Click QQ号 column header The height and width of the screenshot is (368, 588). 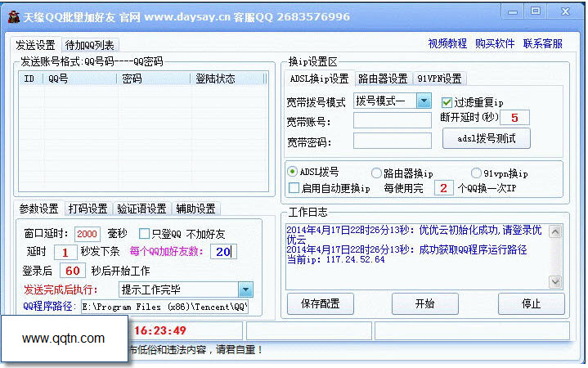click(80, 79)
